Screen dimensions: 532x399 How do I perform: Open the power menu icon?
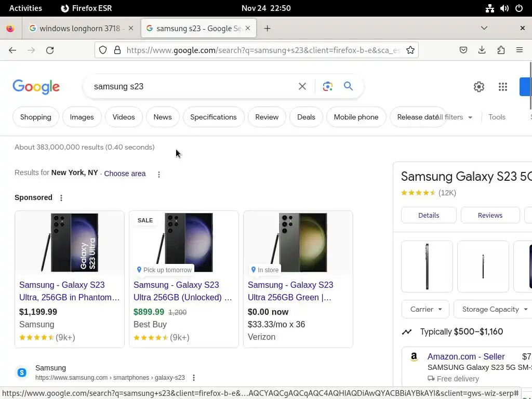(519, 8)
